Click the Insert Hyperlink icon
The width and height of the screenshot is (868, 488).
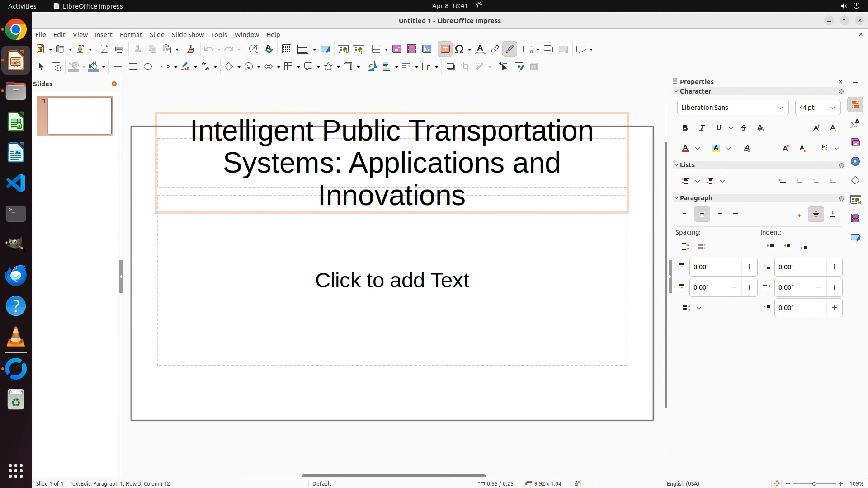point(495,49)
